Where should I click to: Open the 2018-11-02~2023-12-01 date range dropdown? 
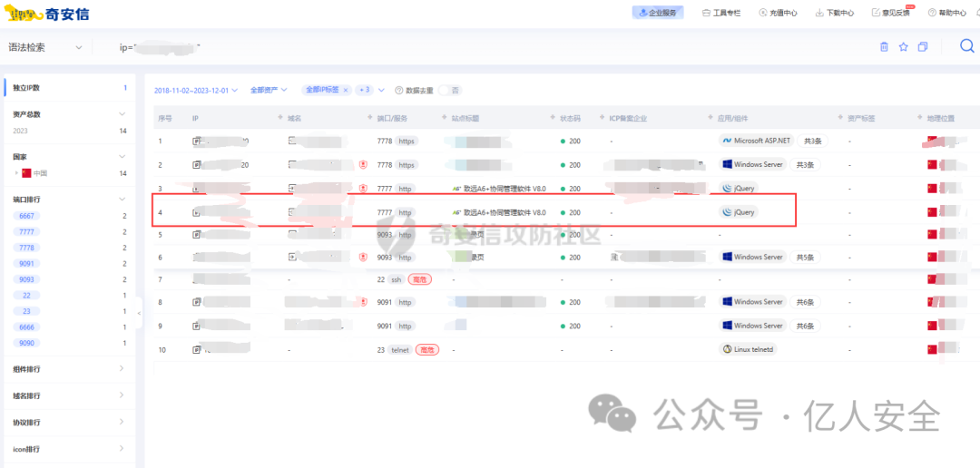tap(196, 90)
